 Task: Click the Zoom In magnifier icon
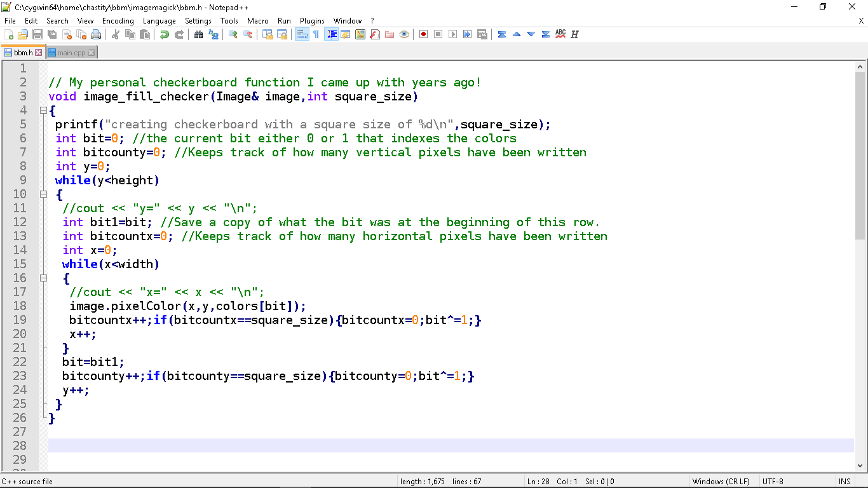click(233, 34)
